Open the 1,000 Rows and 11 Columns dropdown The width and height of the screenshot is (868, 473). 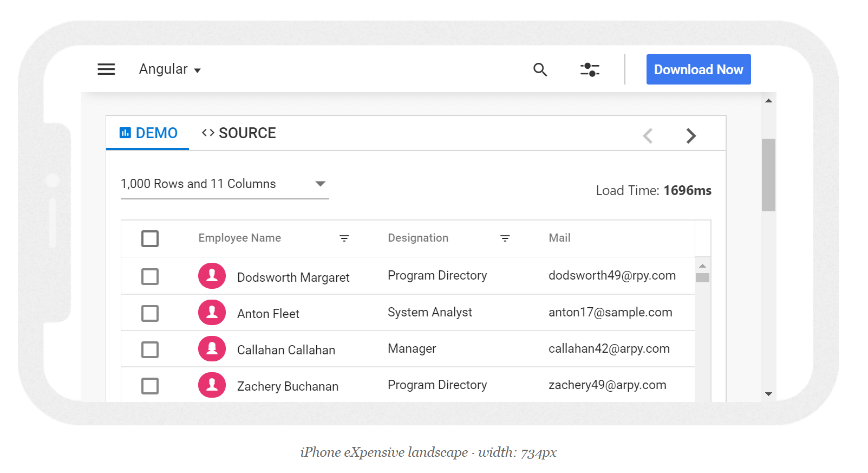pos(224,184)
